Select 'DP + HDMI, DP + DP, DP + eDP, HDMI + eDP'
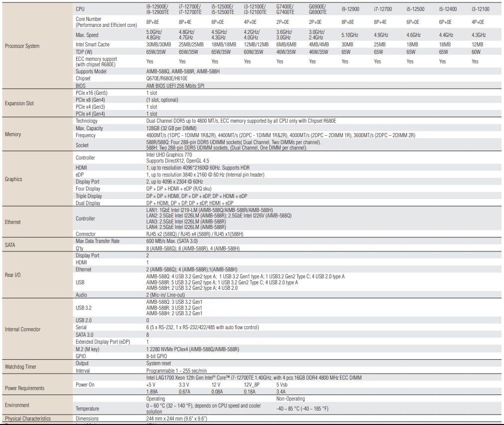504x425 pixels. point(189,203)
